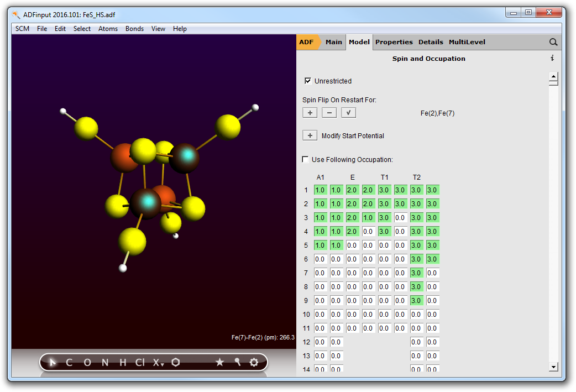Viewport: 576px width, 392px height.
Task: Click the ADFinput app icon in title bar
Action: tap(16, 15)
